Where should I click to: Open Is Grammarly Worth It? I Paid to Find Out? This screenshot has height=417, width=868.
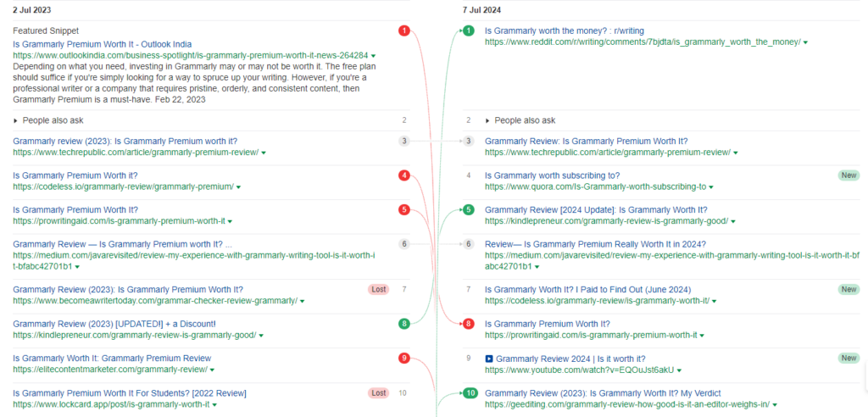coord(588,290)
